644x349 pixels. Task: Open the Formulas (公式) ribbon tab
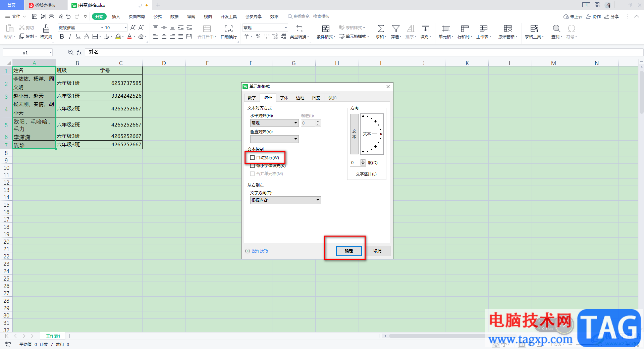[158, 16]
